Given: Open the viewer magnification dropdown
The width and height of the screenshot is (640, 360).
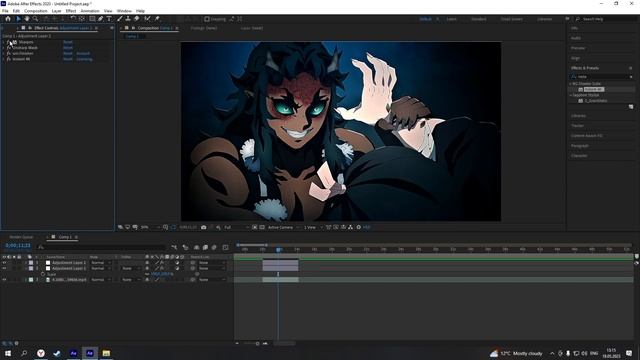Looking at the screenshot, I should point(150,227).
